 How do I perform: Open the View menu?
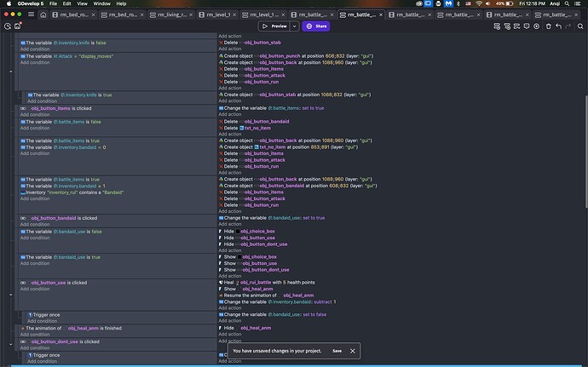coord(82,3)
